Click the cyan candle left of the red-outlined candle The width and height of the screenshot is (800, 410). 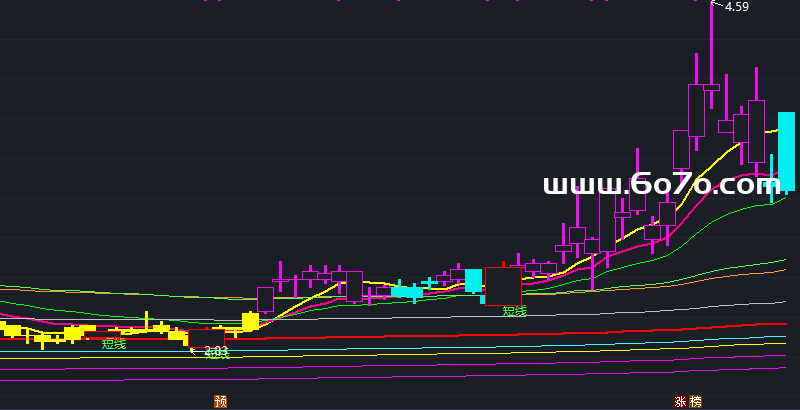coord(473,281)
